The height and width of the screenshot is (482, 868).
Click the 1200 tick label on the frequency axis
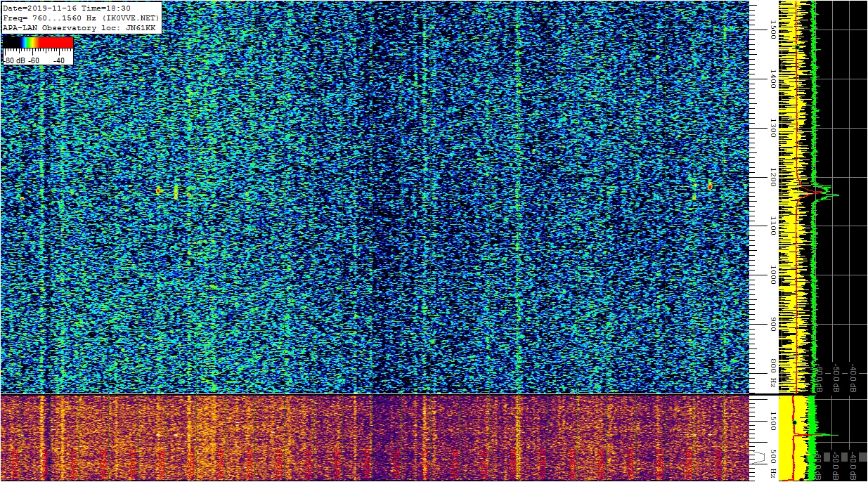(x=772, y=178)
